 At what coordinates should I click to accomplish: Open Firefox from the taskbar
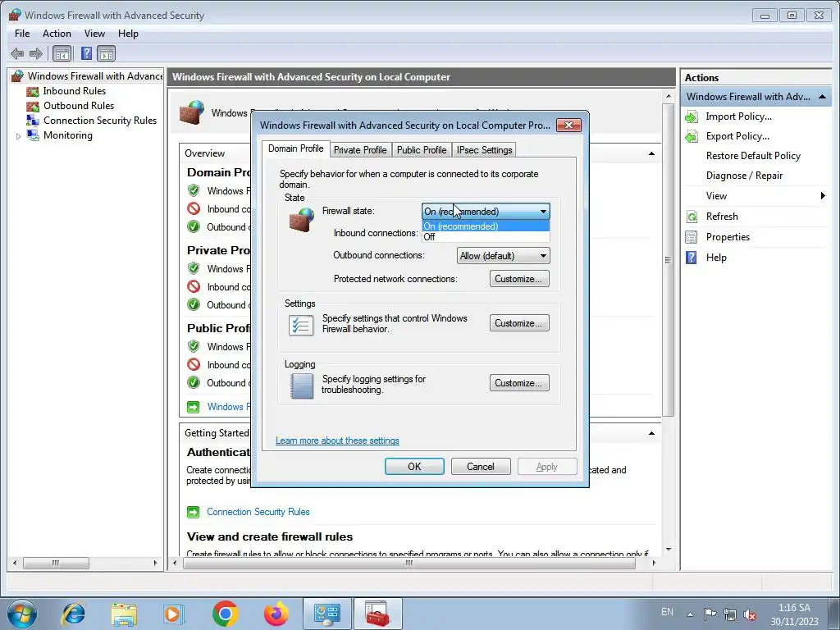(x=276, y=614)
